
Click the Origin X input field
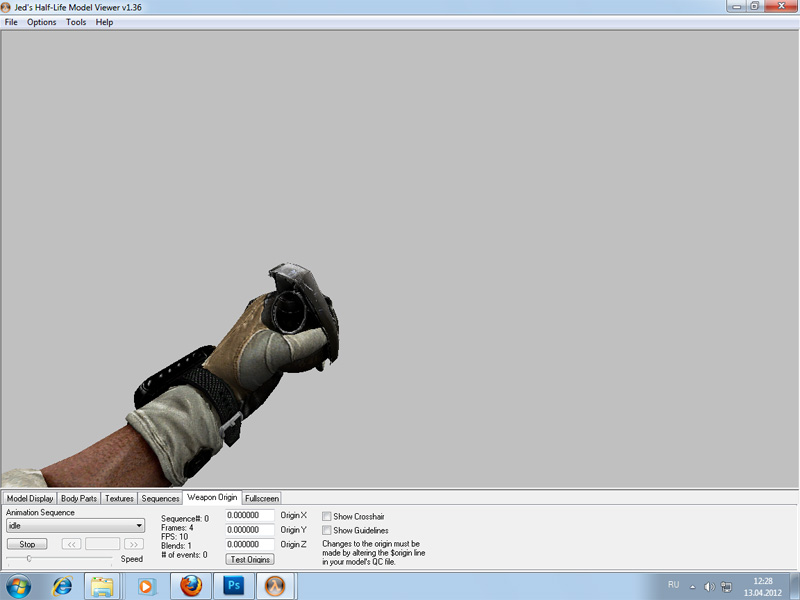[250, 516]
